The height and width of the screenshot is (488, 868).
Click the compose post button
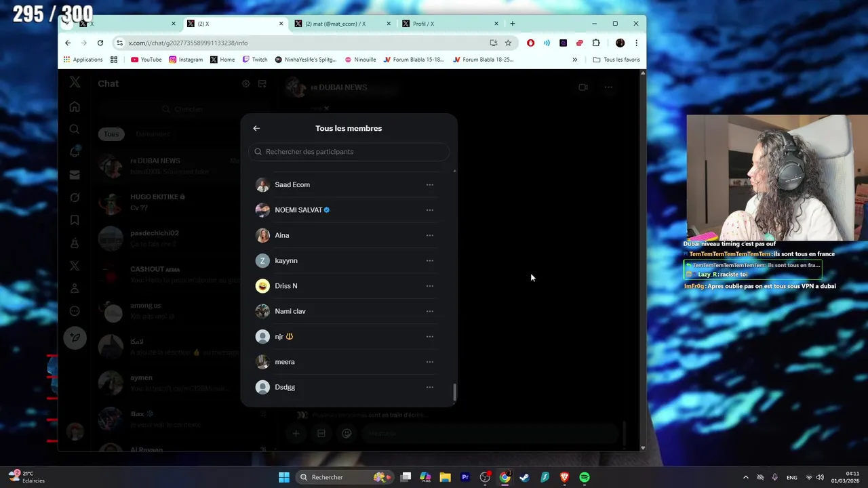coord(75,338)
